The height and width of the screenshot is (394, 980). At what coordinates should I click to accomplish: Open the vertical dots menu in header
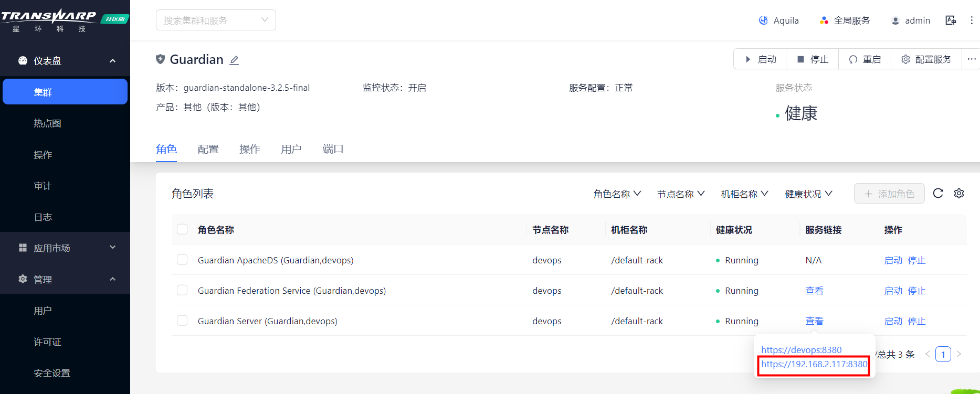coord(972,20)
